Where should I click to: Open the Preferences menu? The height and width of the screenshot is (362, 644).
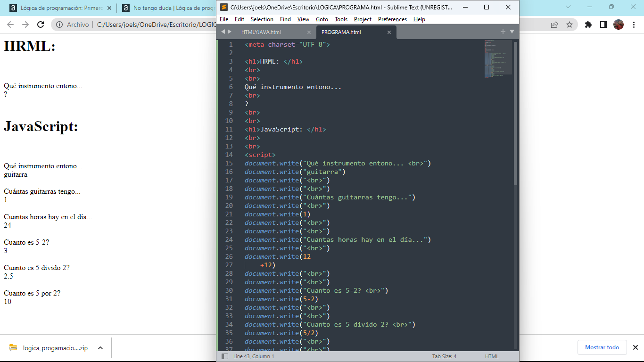click(x=392, y=19)
